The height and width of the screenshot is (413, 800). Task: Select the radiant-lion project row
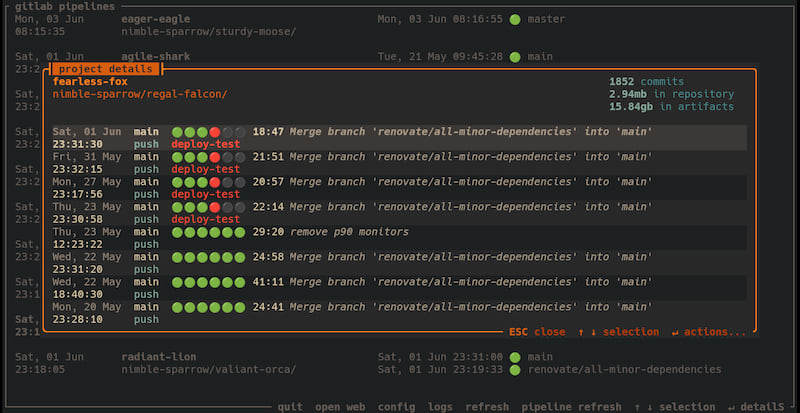[399, 363]
